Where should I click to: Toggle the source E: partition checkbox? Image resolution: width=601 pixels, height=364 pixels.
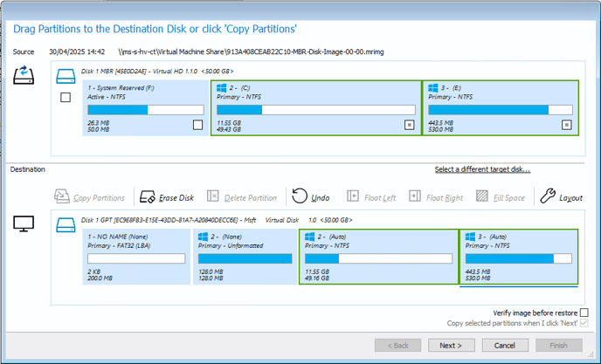(567, 125)
